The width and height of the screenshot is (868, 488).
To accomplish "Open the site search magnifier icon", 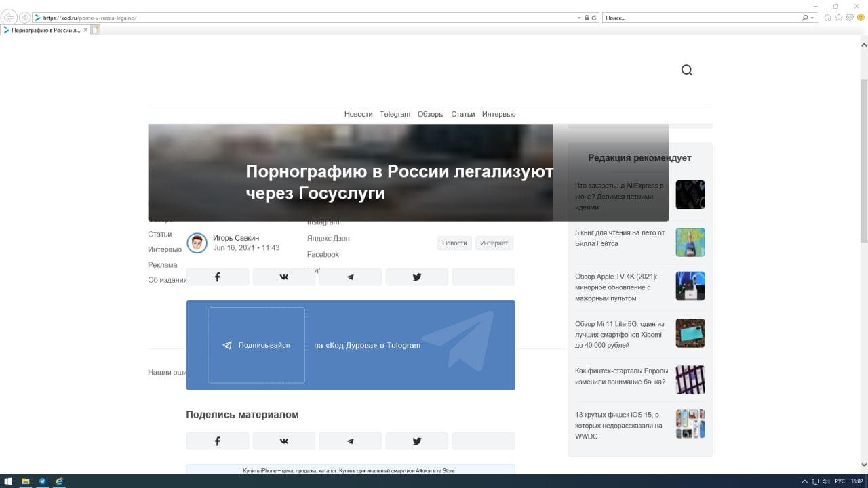I will [x=687, y=70].
